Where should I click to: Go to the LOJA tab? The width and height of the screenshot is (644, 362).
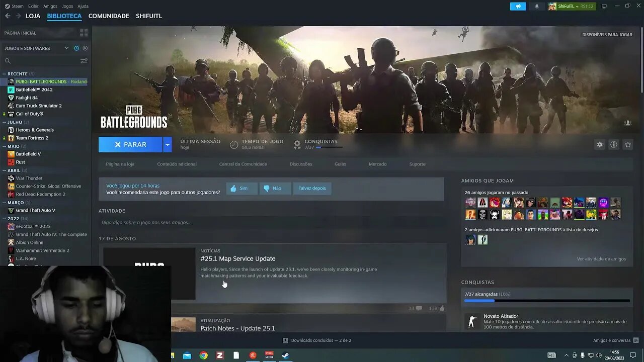(x=33, y=16)
